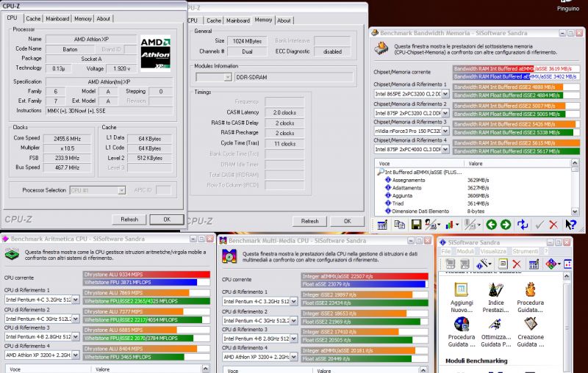The width and height of the screenshot is (588, 373).
Task: Switch to Cache tab in front CPU-Z window
Action: tap(33, 18)
